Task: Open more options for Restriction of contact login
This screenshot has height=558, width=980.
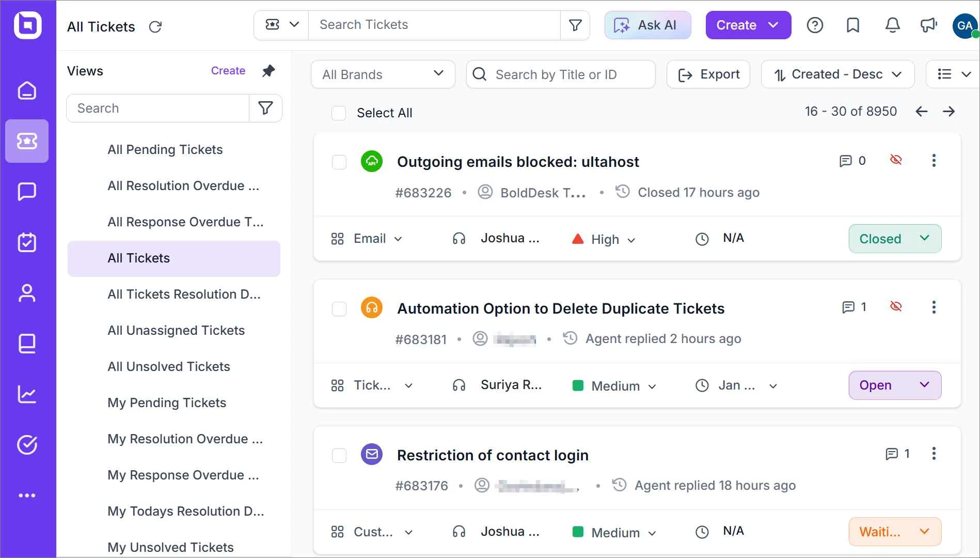Action: (x=934, y=454)
